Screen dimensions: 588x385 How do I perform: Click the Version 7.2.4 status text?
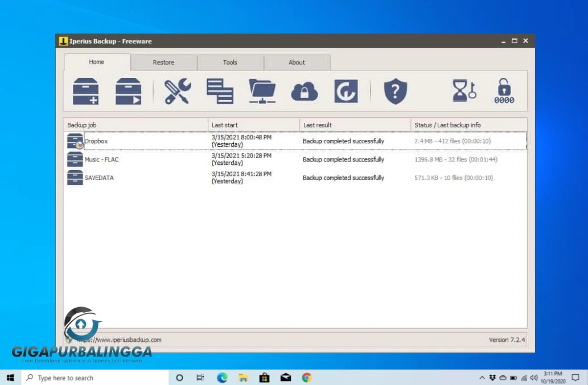click(x=507, y=340)
